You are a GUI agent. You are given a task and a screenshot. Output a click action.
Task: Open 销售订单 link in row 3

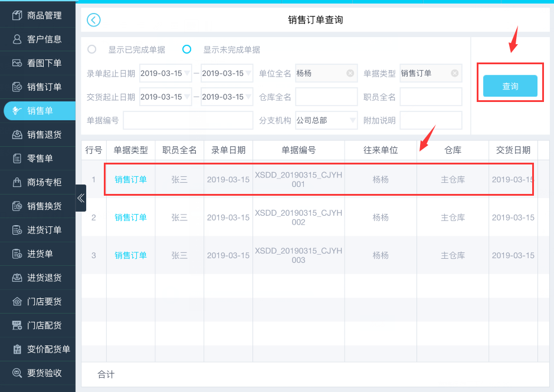(131, 255)
